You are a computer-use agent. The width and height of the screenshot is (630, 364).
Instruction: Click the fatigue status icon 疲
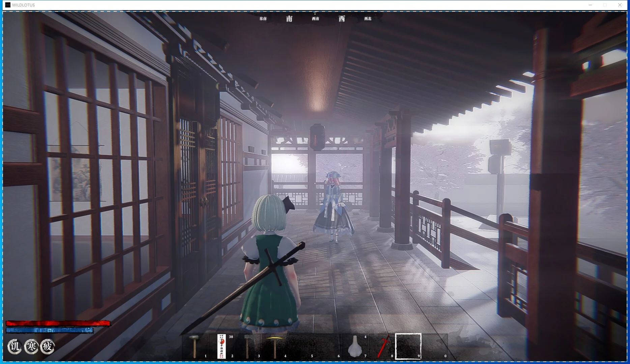[x=47, y=346]
